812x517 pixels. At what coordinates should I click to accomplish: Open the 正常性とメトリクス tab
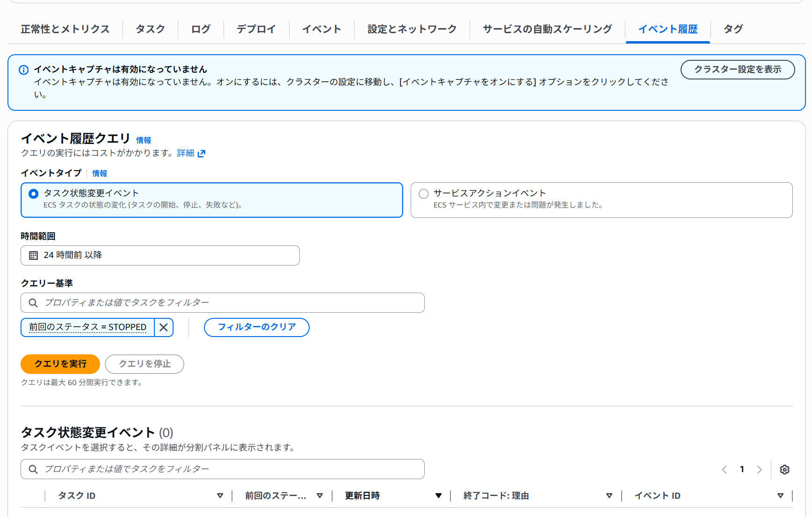(x=65, y=29)
